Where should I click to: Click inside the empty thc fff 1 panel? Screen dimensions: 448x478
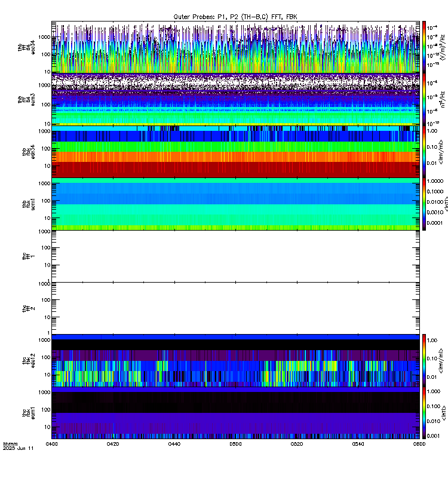click(235, 256)
